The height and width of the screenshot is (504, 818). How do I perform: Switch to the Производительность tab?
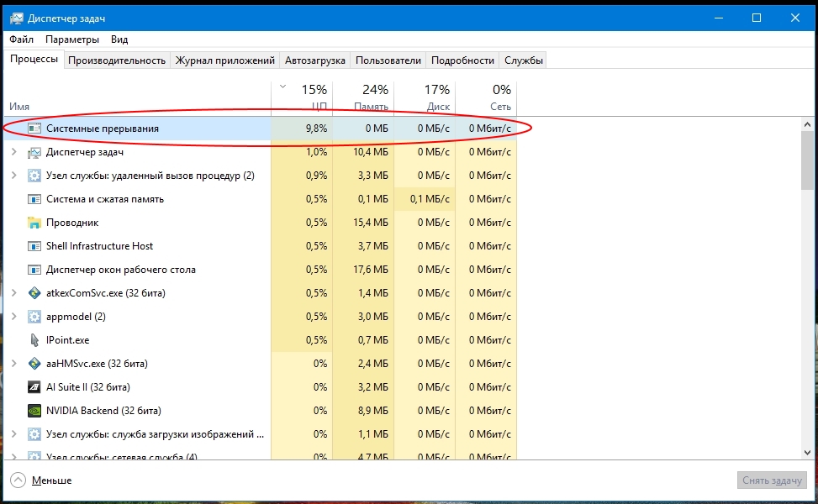(x=117, y=60)
